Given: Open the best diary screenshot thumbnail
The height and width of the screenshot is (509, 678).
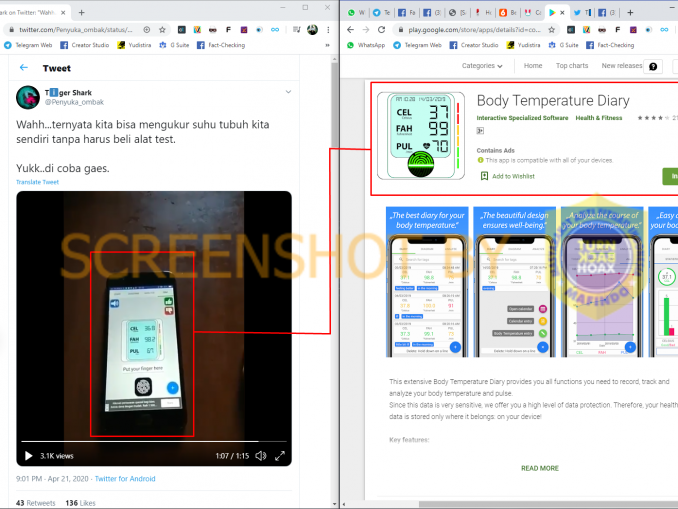Looking at the screenshot, I should pos(427,282).
